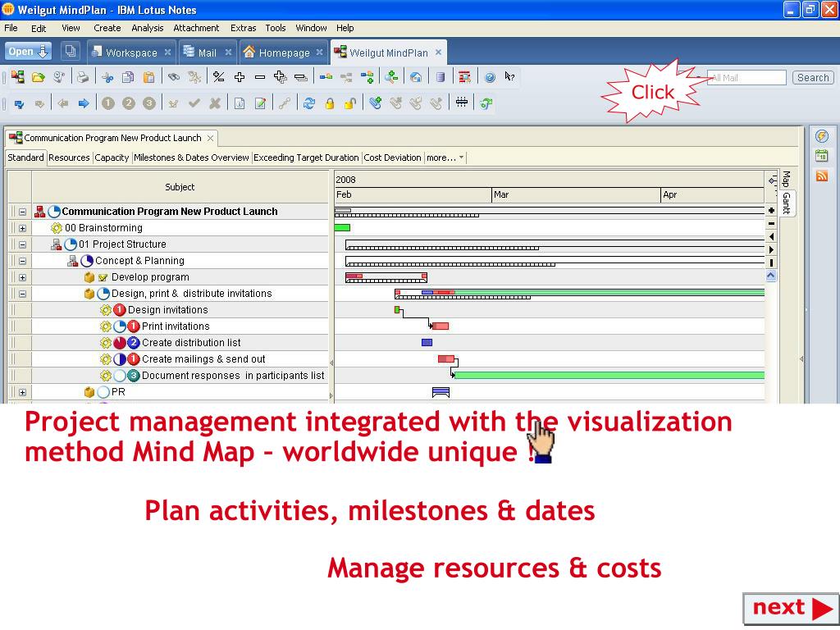Image resolution: width=840 pixels, height=630 pixels.
Task: Click the new mind map toolbar icon
Action: tap(18, 77)
